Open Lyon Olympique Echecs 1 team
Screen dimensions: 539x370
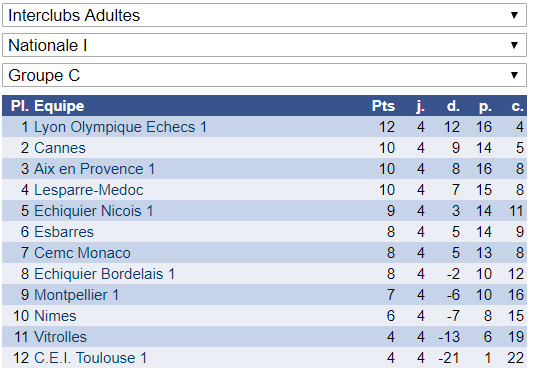click(120, 127)
